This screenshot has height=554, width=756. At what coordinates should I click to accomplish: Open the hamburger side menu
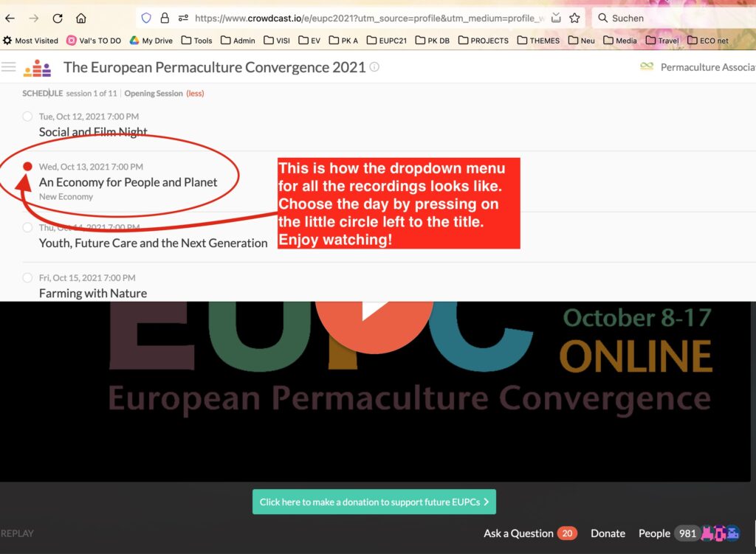tap(9, 67)
